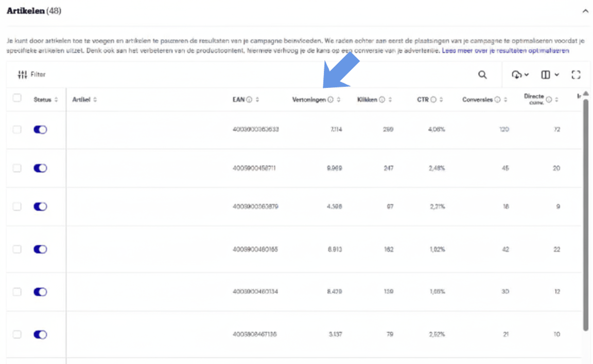Screen dimensions: 593x364
Task: Collapse the Artikelen section chevron
Action: (585, 11)
